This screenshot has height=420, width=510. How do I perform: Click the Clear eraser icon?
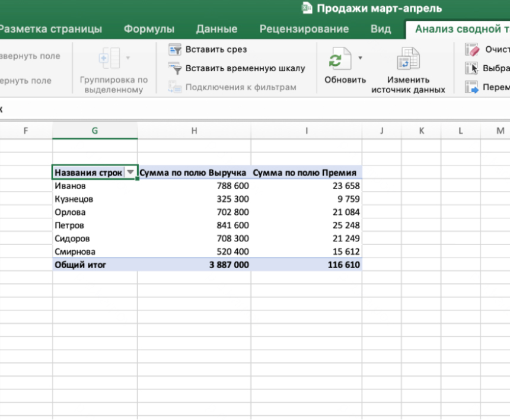click(x=472, y=49)
